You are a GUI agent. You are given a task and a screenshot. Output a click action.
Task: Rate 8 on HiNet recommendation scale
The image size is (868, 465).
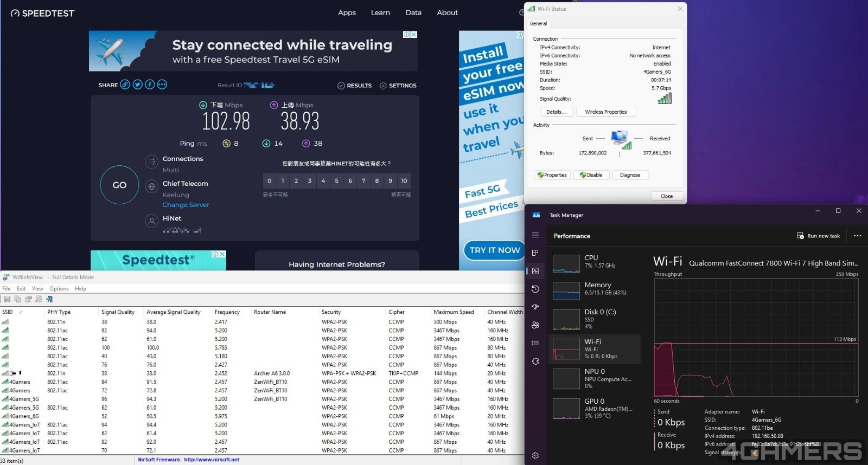coord(377,180)
